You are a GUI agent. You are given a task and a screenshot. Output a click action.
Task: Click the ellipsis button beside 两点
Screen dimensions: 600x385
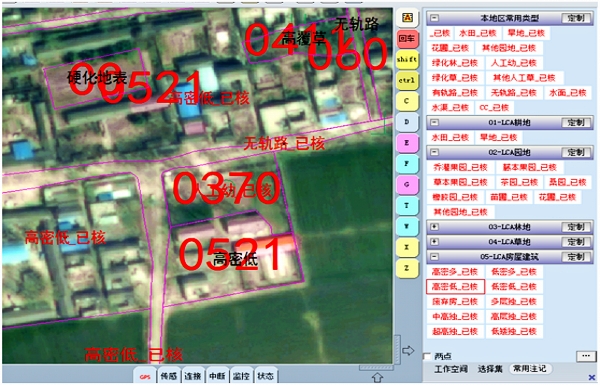point(586,356)
